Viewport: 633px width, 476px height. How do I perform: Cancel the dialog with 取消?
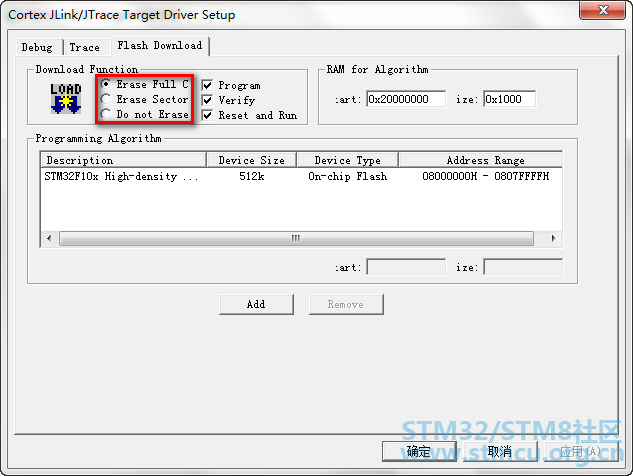pos(500,451)
